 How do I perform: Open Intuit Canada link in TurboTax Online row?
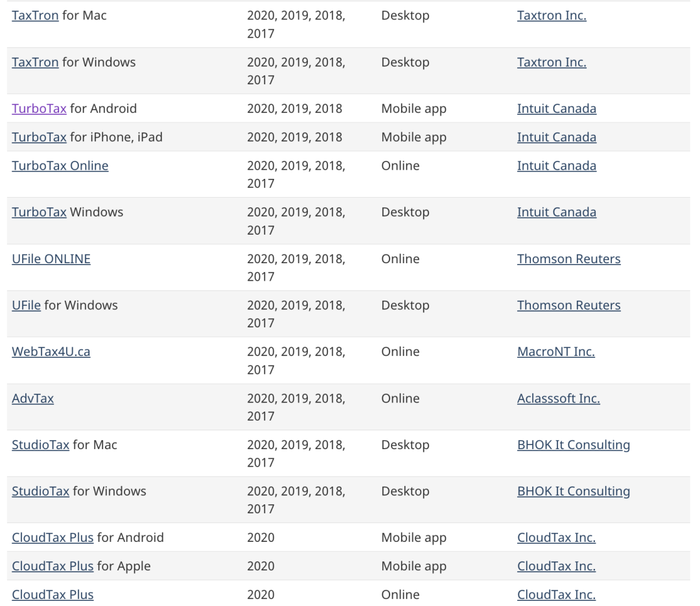tap(556, 166)
